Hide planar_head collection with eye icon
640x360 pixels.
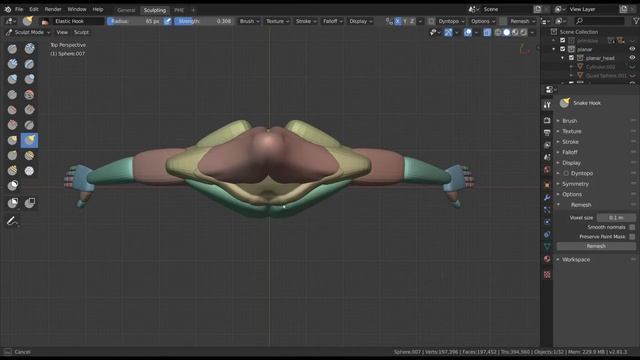632,58
